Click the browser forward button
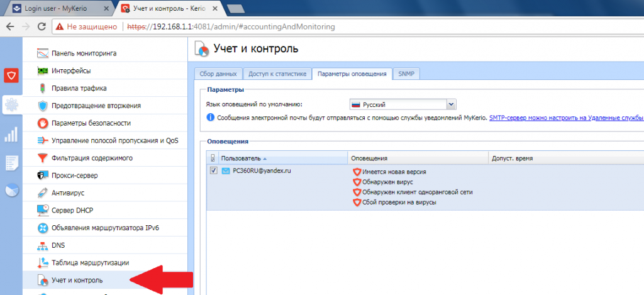Image resolution: width=644 pixels, height=295 pixels. 25,26
